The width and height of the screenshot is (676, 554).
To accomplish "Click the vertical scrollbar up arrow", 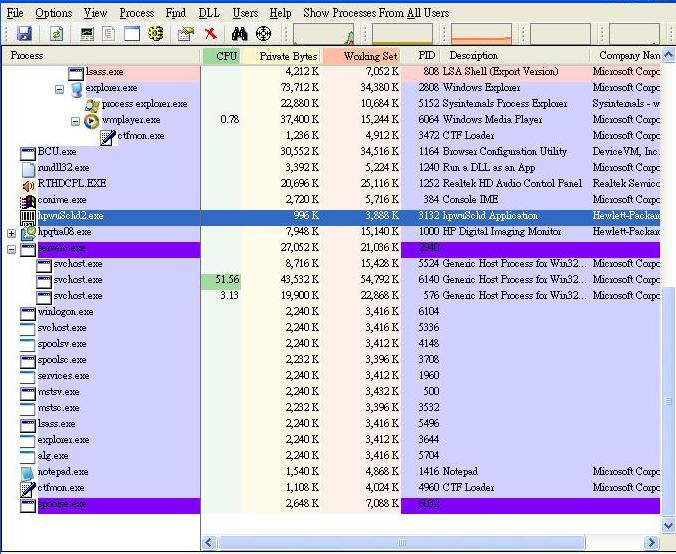I will (x=668, y=55).
